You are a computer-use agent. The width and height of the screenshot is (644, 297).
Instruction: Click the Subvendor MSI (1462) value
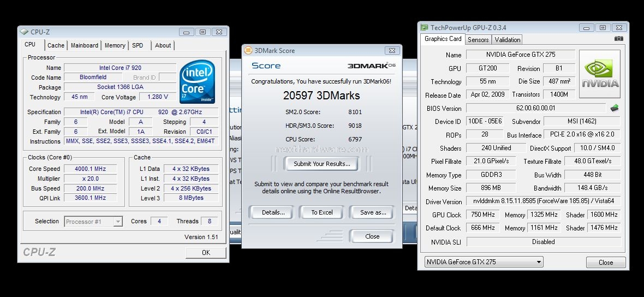tap(582, 121)
